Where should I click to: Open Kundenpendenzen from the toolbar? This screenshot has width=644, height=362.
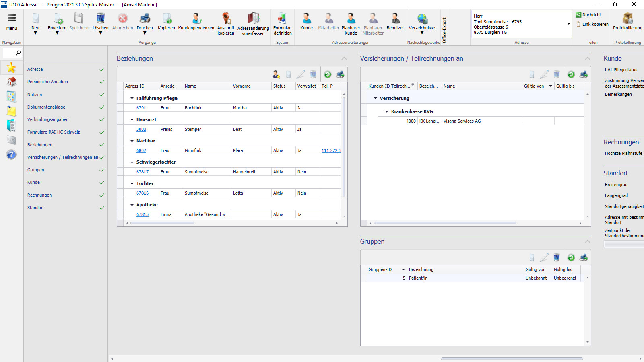196,19
